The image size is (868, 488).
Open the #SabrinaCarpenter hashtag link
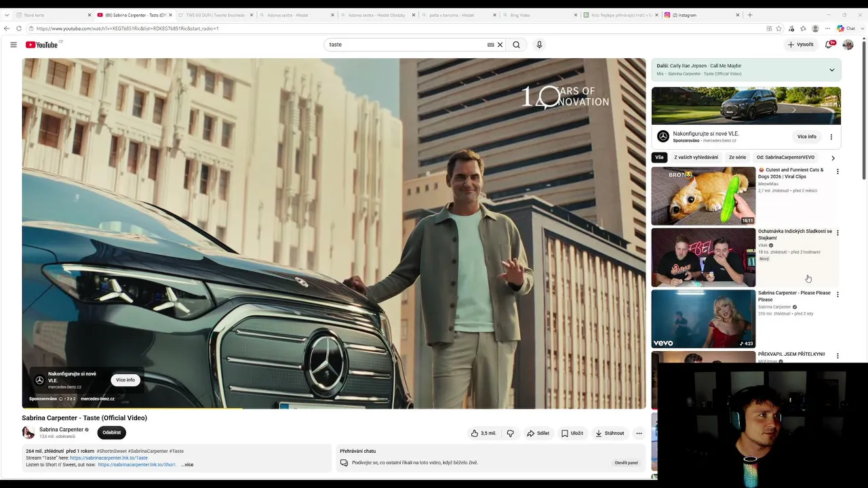148,451
